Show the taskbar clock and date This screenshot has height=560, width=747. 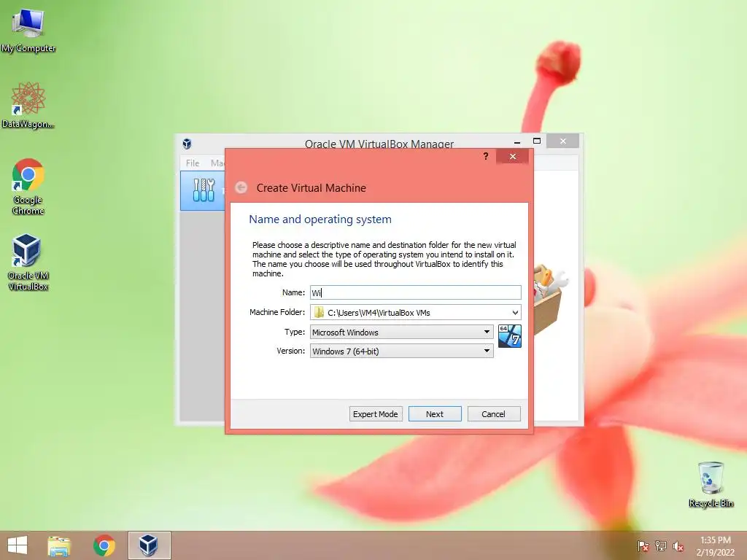[715, 546]
